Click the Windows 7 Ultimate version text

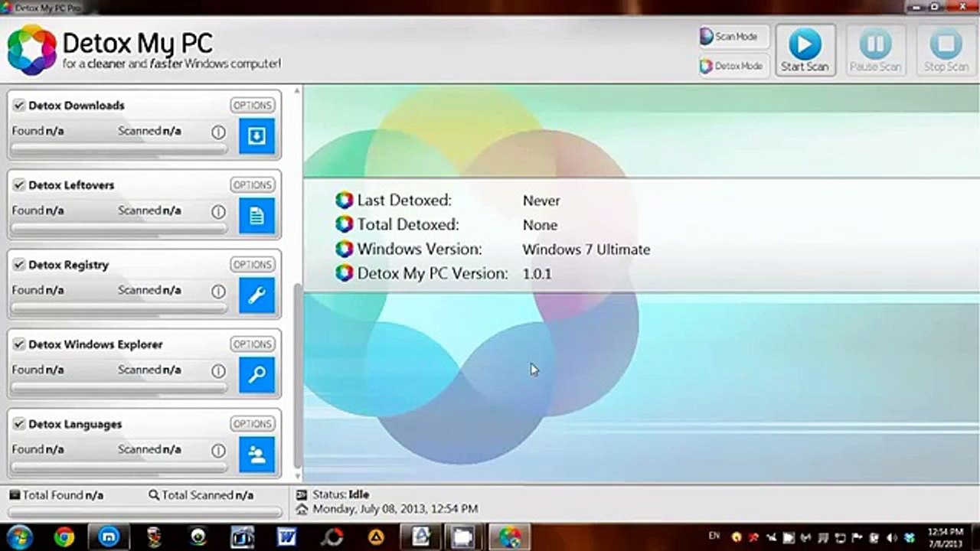[x=586, y=249]
